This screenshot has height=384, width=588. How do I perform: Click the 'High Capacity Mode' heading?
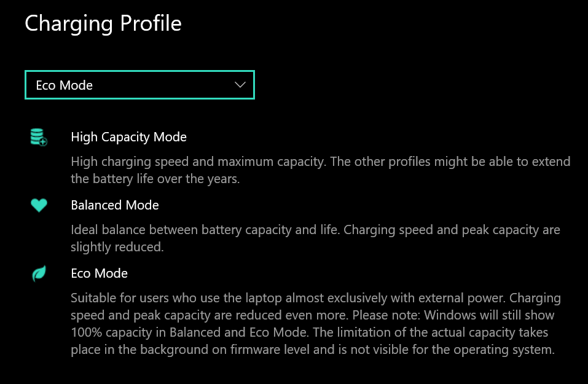coord(128,137)
